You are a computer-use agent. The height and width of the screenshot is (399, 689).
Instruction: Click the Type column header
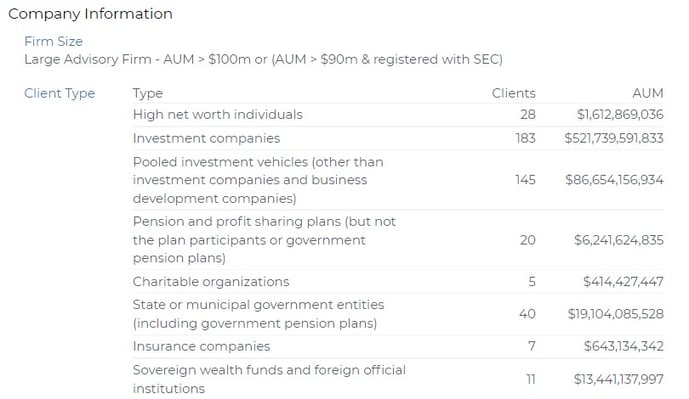[148, 93]
